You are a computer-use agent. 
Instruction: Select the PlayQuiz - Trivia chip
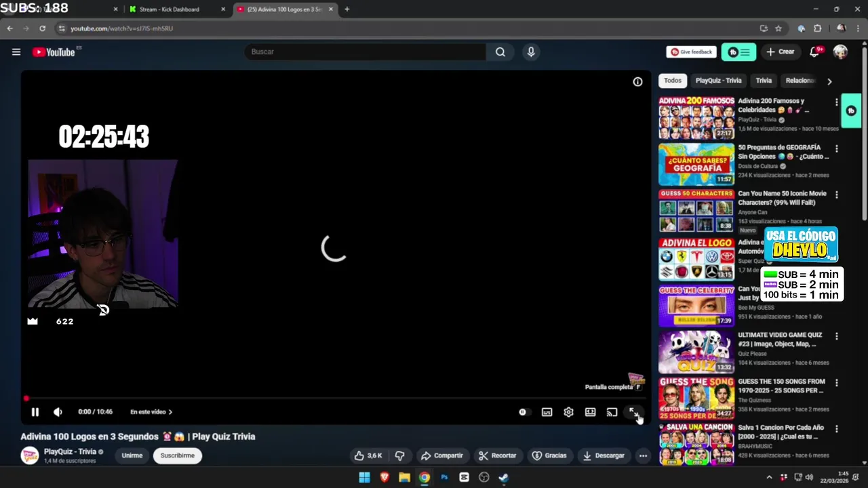718,81
